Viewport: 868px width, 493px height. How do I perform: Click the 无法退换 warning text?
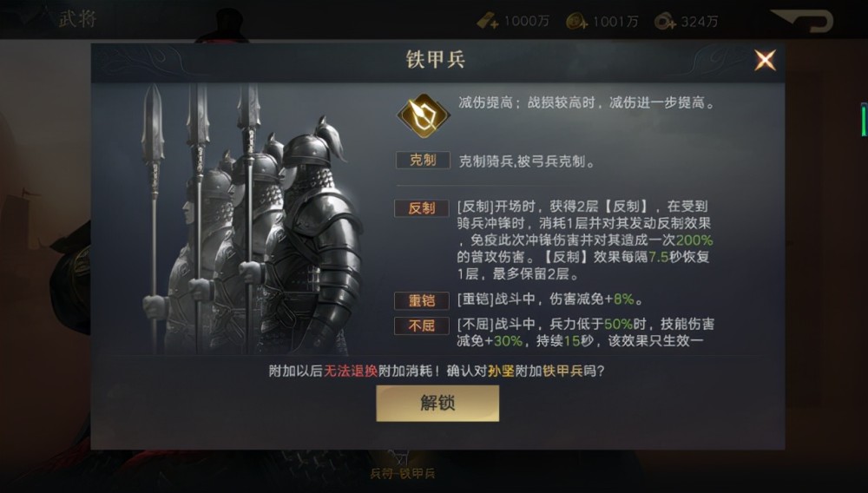pos(351,371)
